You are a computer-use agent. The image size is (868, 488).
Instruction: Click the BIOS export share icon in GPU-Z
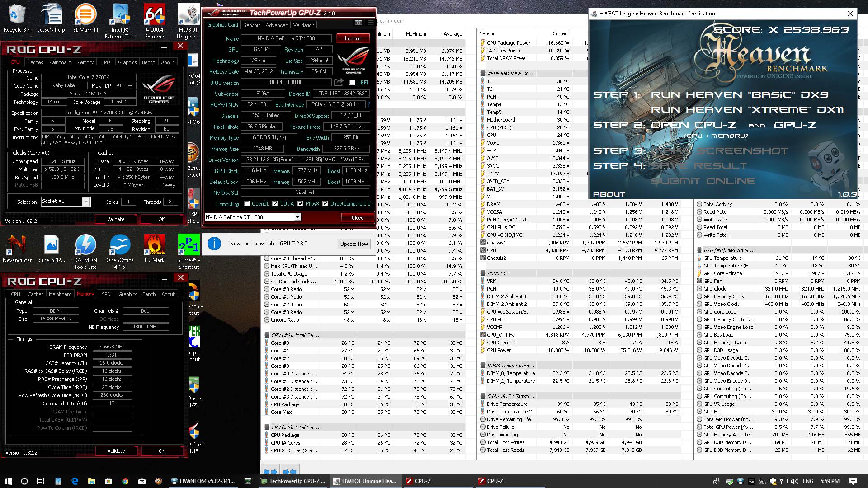(339, 82)
